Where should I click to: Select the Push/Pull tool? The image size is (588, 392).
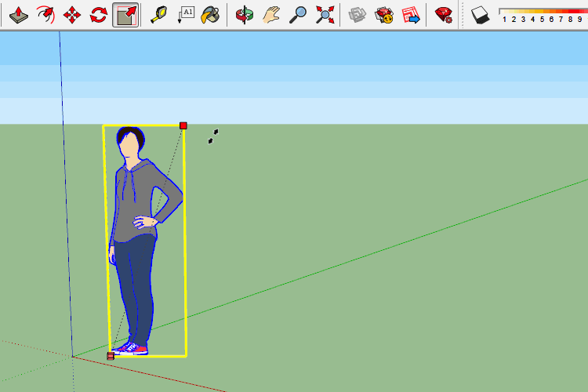(19, 14)
